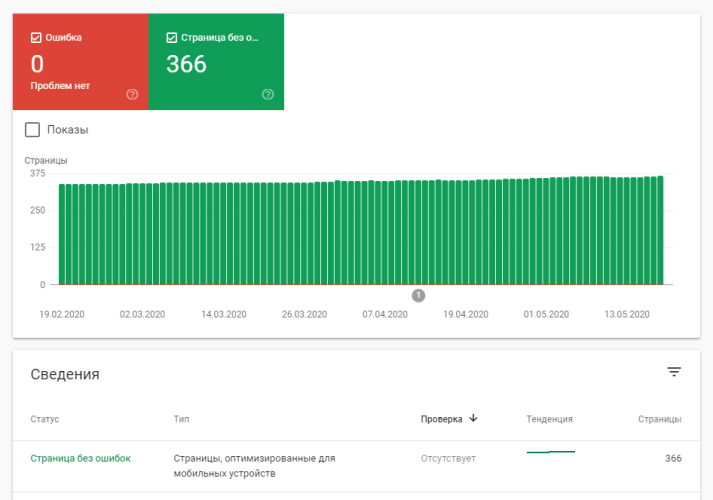Click the Проблем нет text on red card
This screenshot has height=500, width=713.
60,85
